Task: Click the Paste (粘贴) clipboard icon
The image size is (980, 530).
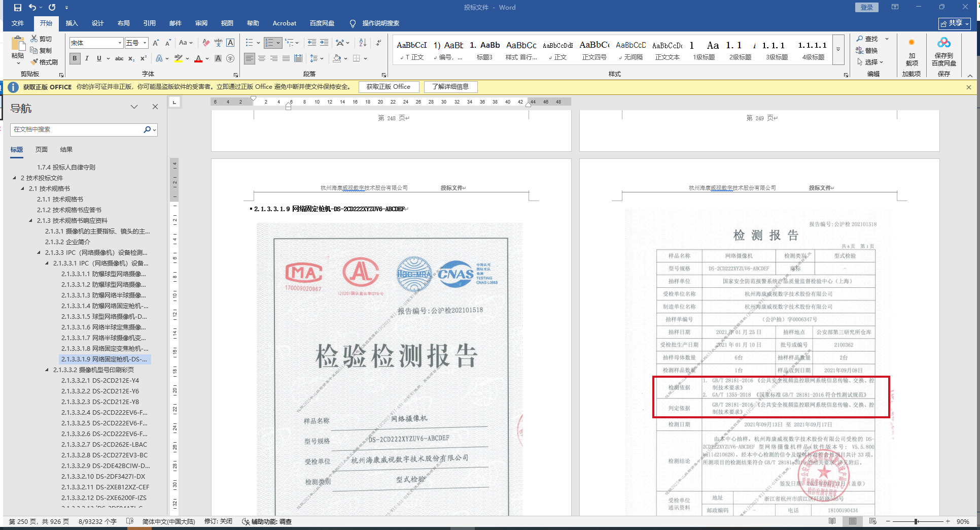Action: 18,44
